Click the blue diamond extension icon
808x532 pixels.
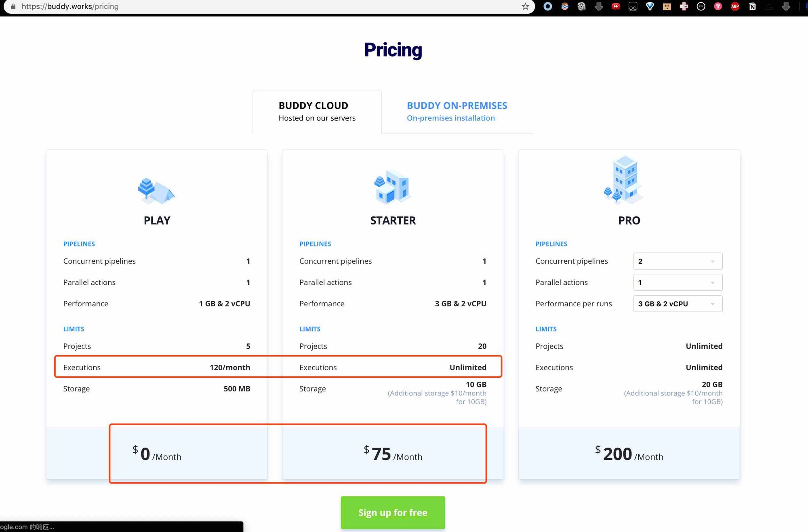650,6
